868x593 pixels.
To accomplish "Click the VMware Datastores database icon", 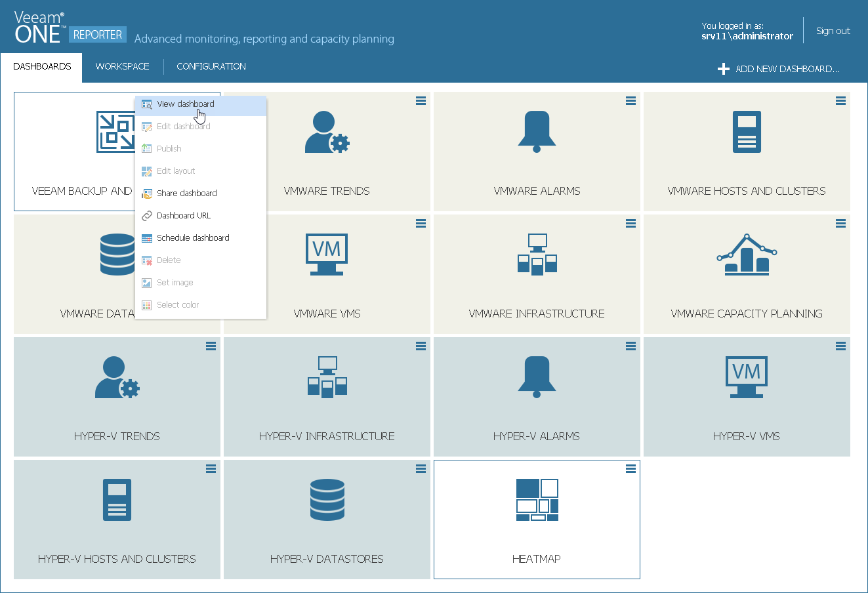I will pos(117,255).
